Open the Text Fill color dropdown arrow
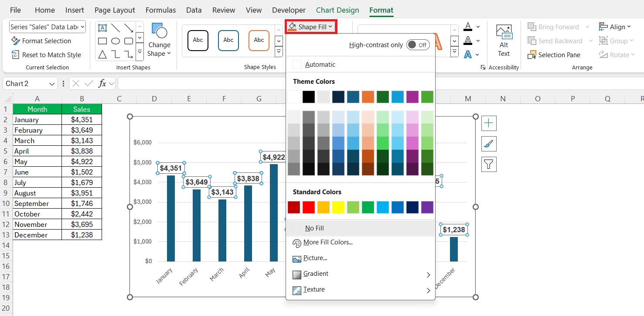Image resolution: width=644 pixels, height=316 pixels. click(x=478, y=27)
